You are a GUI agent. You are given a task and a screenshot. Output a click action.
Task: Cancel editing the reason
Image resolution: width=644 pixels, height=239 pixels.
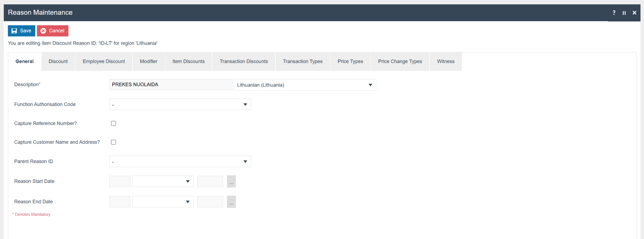click(53, 31)
